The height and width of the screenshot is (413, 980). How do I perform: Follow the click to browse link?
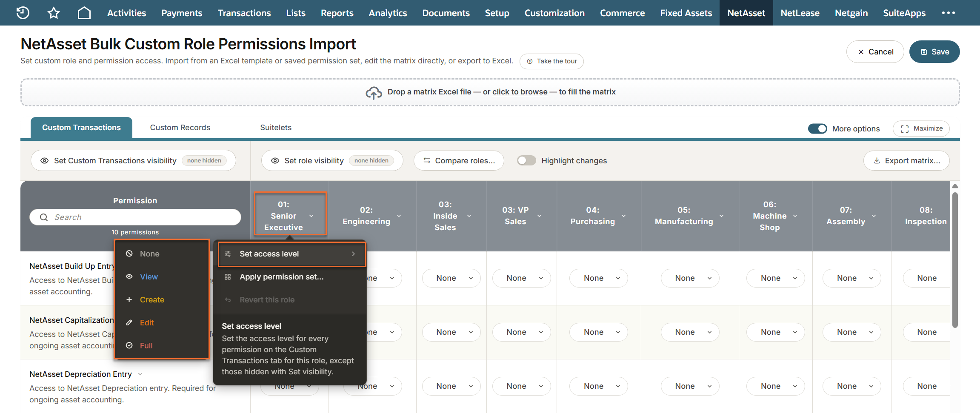coord(520,92)
